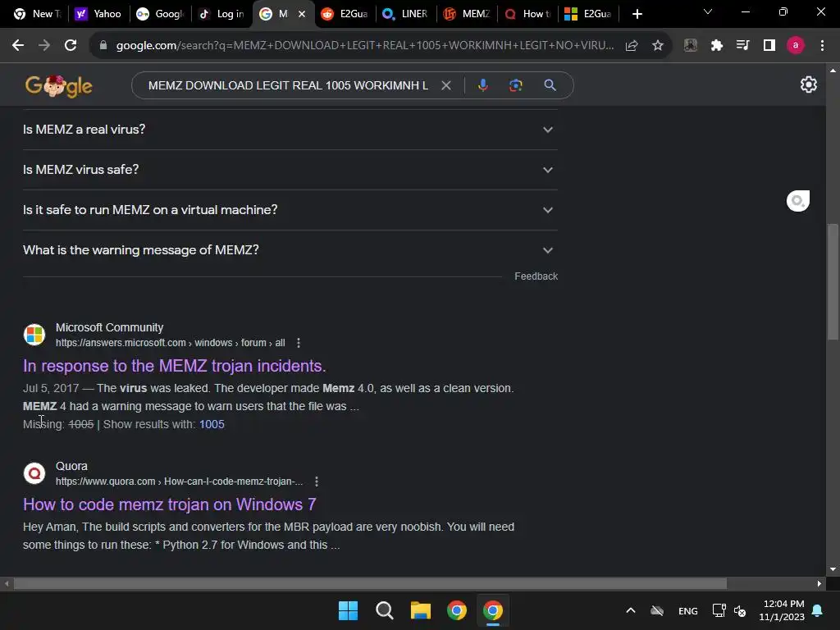
Task: Focus the Google search input field
Action: pos(288,85)
